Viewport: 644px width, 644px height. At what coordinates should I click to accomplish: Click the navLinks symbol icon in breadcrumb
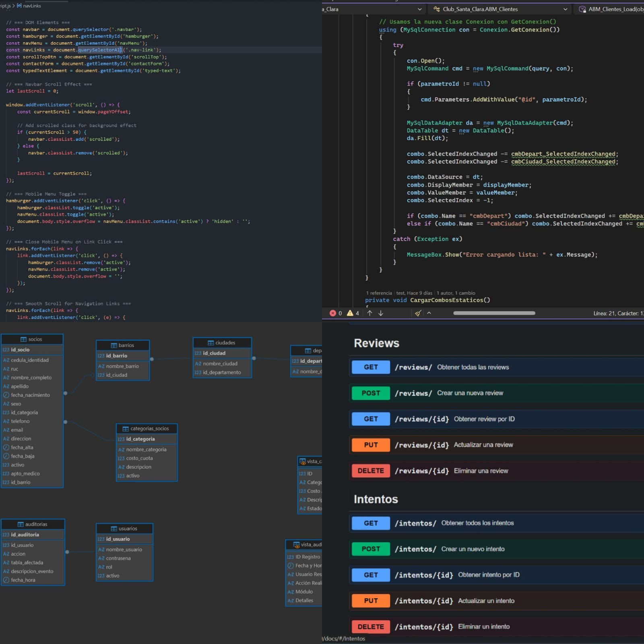(19, 6)
